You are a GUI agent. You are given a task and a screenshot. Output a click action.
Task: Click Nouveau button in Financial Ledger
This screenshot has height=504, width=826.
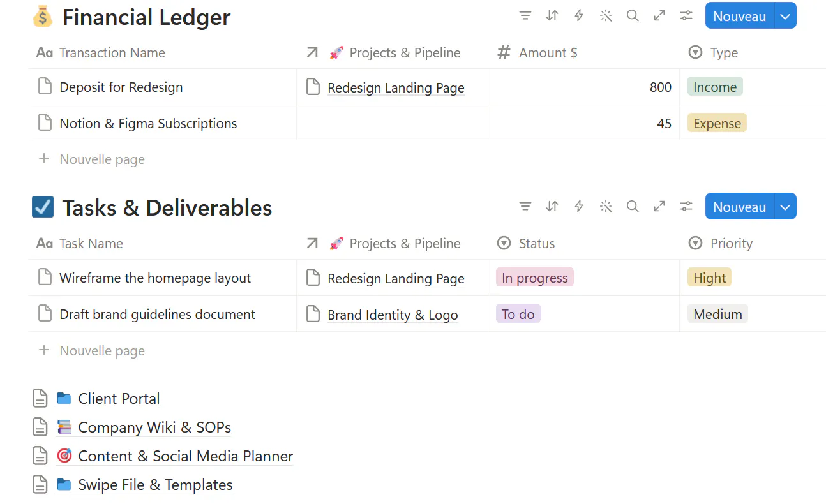click(739, 16)
